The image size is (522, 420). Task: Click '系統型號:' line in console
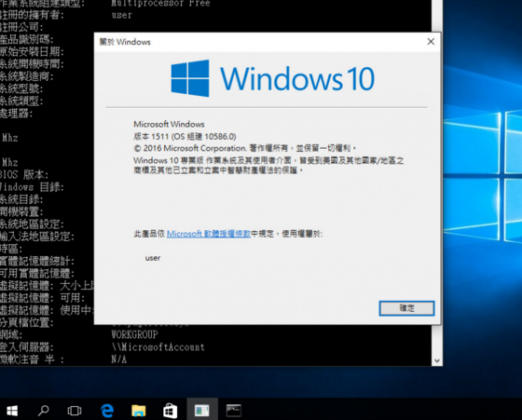click(21, 88)
